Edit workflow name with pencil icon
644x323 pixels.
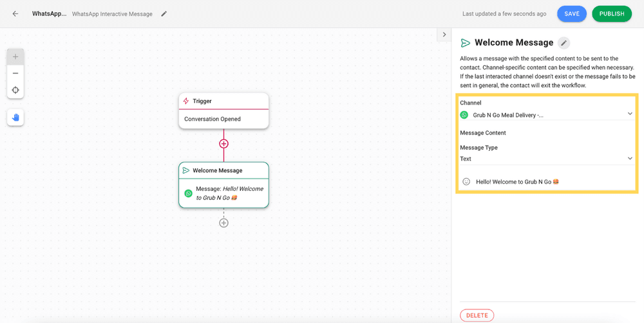point(164,14)
